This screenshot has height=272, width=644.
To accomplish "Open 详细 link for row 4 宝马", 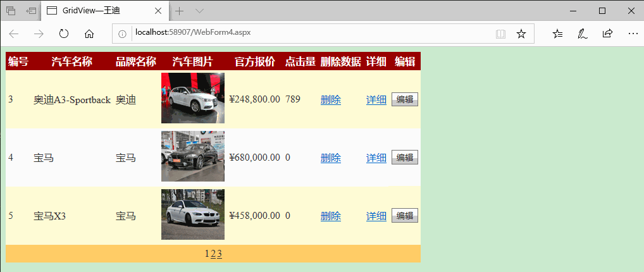I will pyautogui.click(x=376, y=158).
